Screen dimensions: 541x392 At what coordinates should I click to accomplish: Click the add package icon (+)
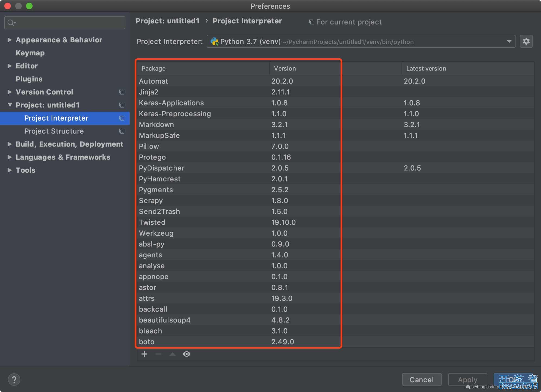[145, 354]
